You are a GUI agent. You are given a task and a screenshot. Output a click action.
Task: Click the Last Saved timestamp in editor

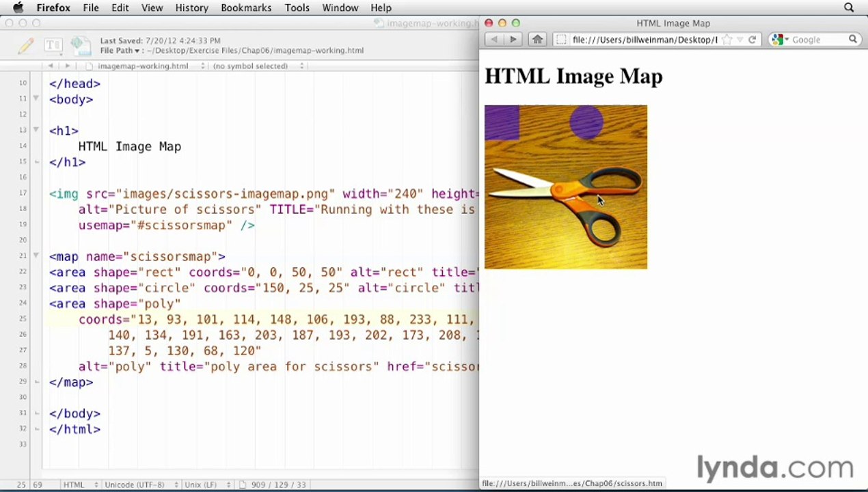point(160,41)
